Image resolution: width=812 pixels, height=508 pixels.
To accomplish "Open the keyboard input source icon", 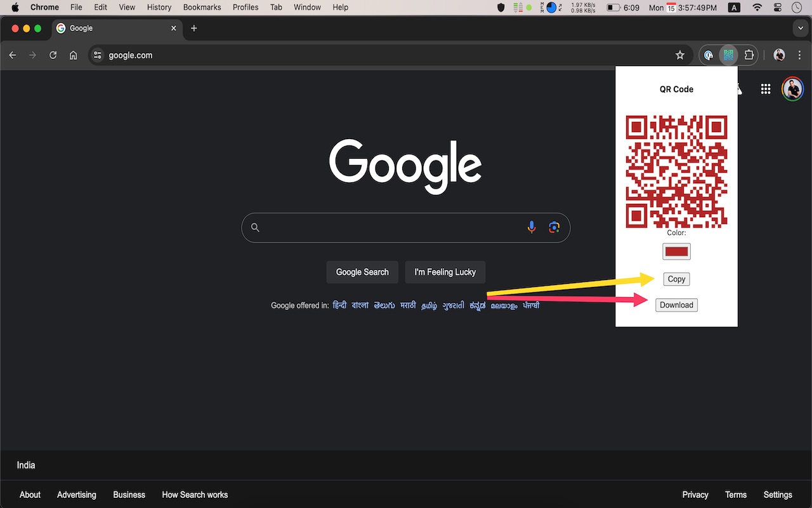I will [734, 8].
